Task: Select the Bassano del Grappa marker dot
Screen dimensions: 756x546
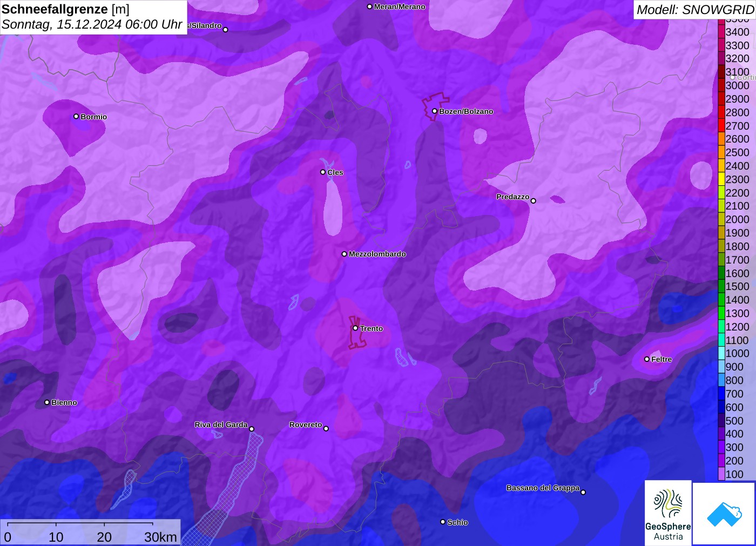Action: [583, 492]
